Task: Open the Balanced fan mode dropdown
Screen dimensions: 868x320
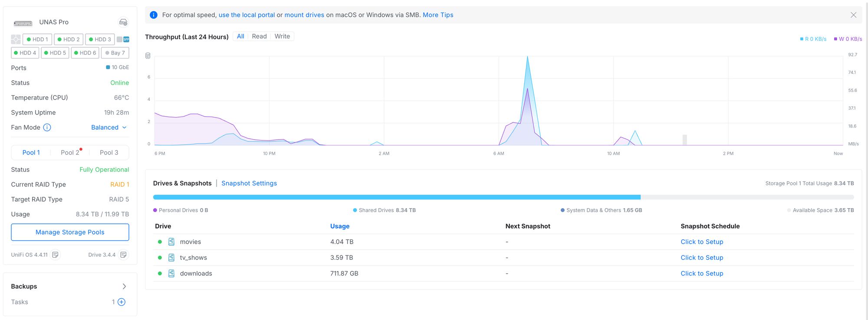Action: (x=109, y=127)
